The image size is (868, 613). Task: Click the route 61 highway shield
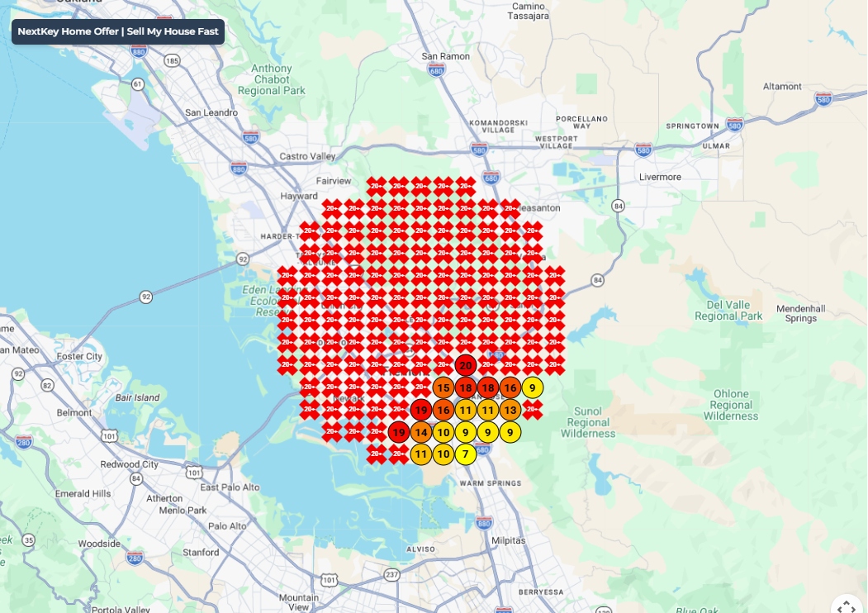point(138,84)
